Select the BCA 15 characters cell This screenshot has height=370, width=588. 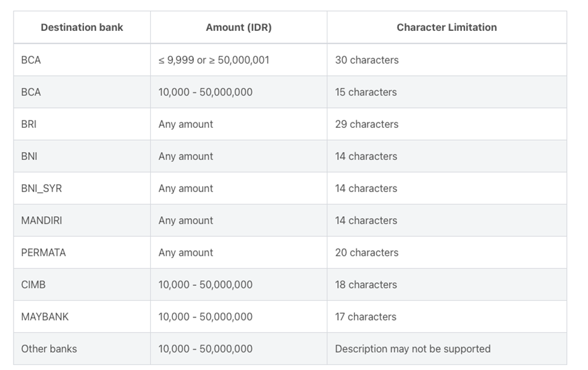(447, 92)
